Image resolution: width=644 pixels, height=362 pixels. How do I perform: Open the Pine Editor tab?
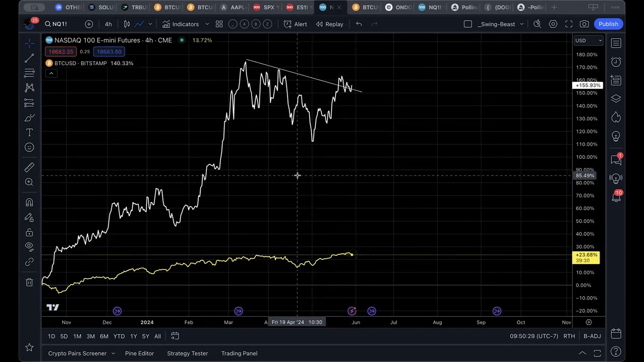139,353
